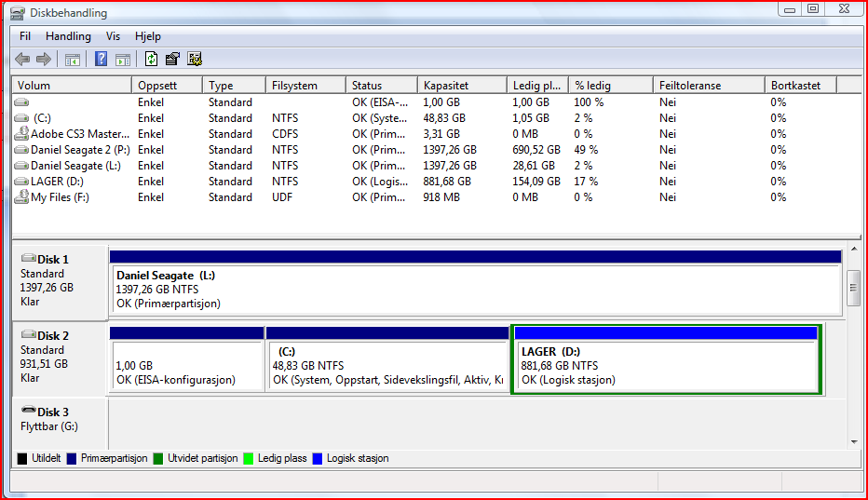Click the Disk 1 drive icon

click(28, 258)
